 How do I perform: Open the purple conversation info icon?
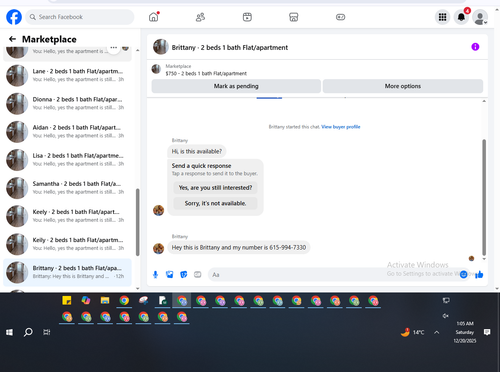pyautogui.click(x=475, y=47)
